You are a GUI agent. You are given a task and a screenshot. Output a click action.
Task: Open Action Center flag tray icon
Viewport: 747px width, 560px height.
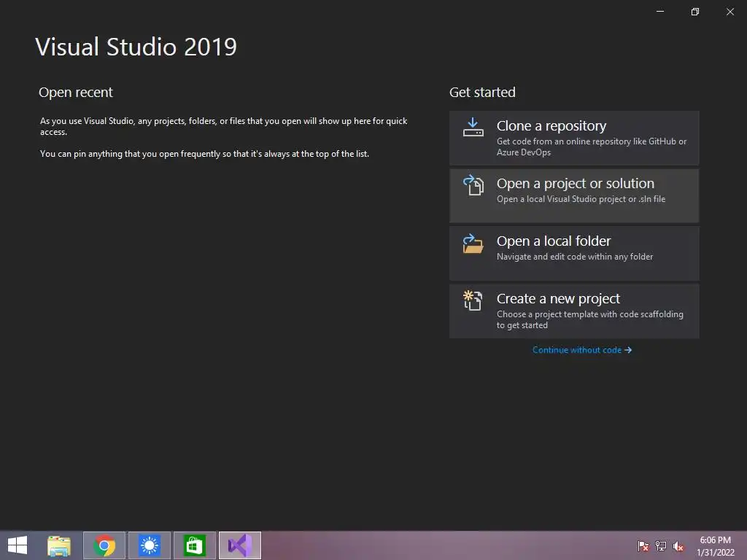click(x=643, y=546)
